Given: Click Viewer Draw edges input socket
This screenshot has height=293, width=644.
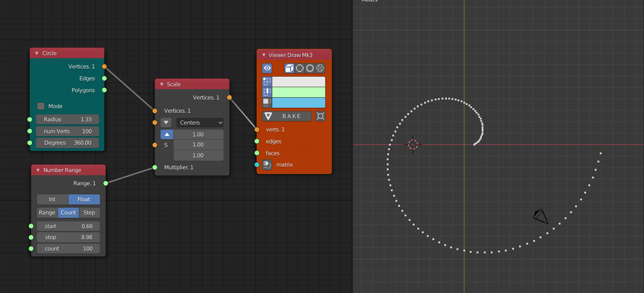Looking at the screenshot, I should pos(257,141).
